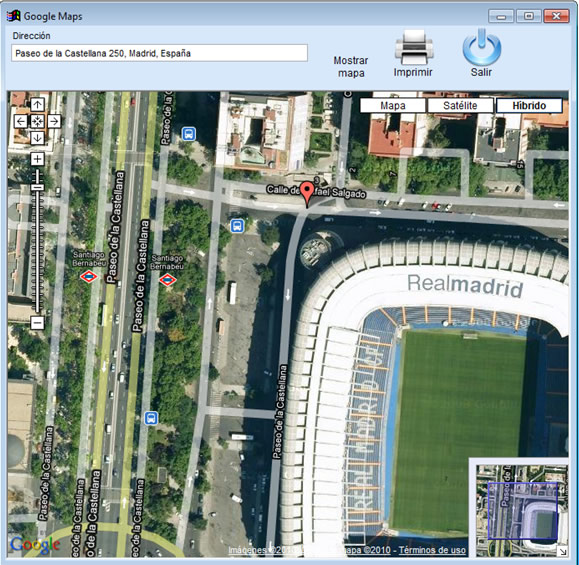Click the Dirección address input field
This screenshot has width=579, height=565.
(x=160, y=53)
